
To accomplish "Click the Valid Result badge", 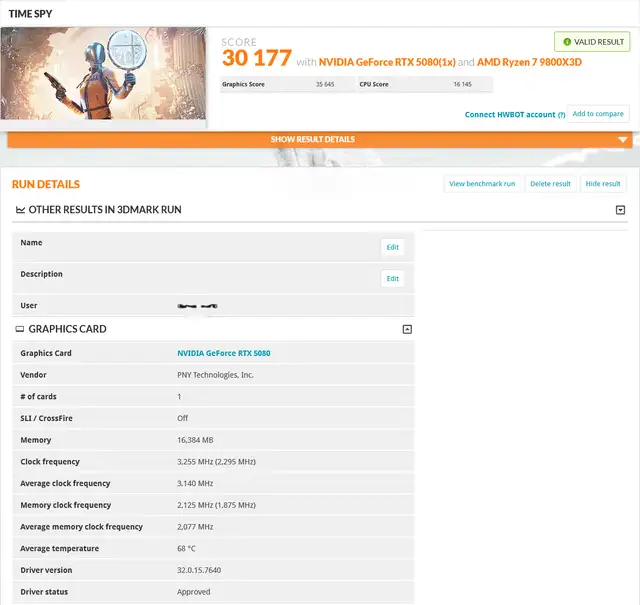I will (x=592, y=42).
